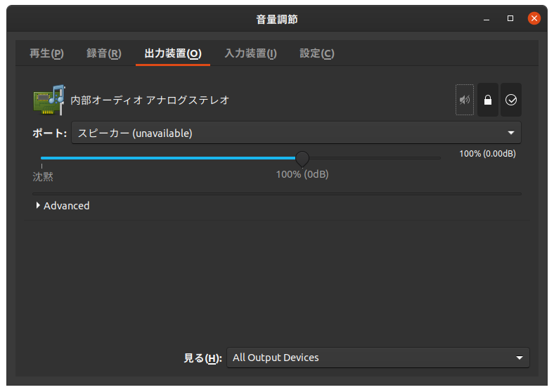Close the 音量調節 window
The height and width of the screenshot is (392, 554).
click(534, 18)
